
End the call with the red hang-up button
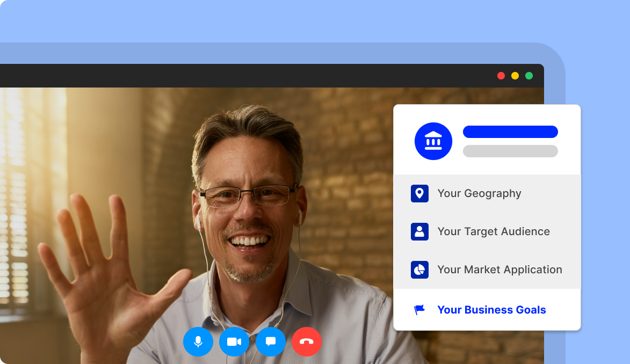[307, 341]
